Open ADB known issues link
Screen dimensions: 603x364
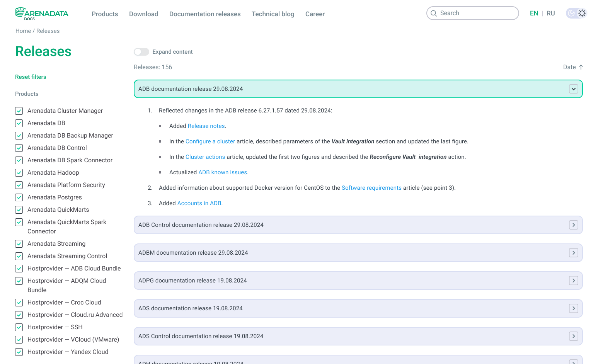coord(223,172)
